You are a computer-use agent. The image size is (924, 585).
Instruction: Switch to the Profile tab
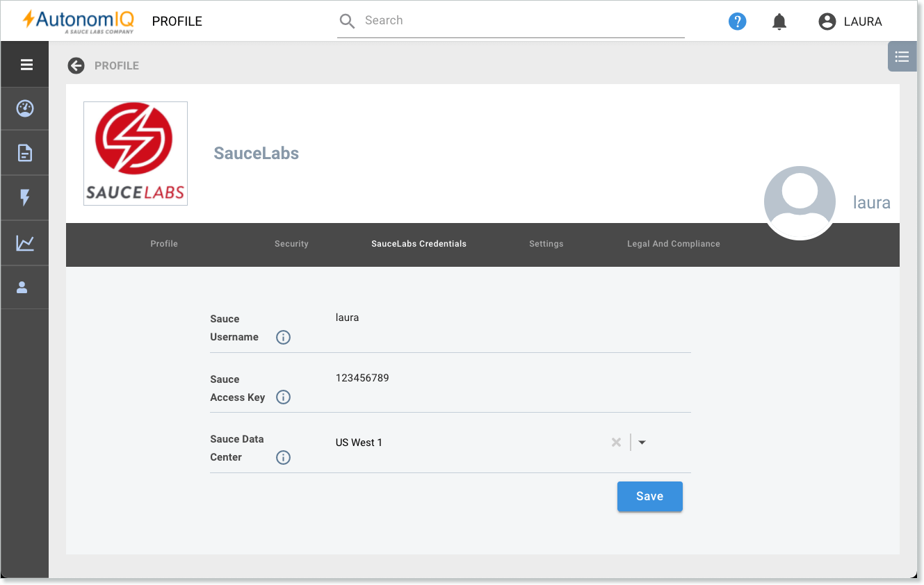coord(164,244)
